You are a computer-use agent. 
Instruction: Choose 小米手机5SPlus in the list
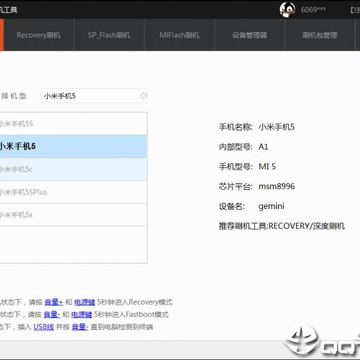click(x=73, y=192)
